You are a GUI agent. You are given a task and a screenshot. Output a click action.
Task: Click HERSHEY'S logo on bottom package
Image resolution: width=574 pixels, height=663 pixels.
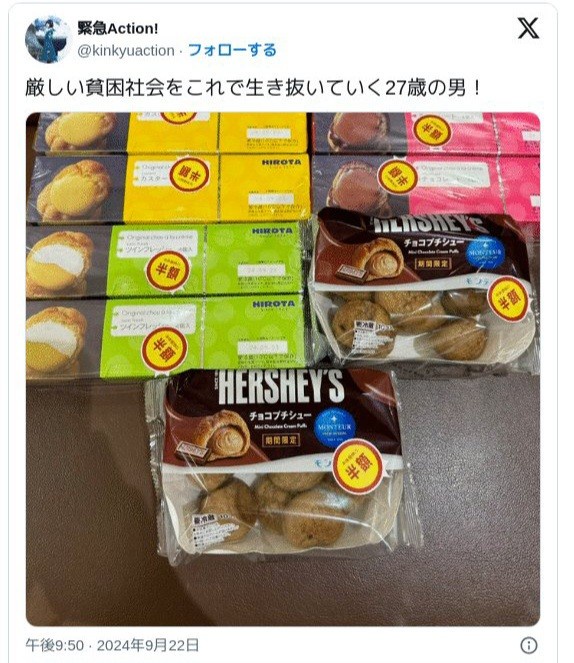tap(281, 386)
